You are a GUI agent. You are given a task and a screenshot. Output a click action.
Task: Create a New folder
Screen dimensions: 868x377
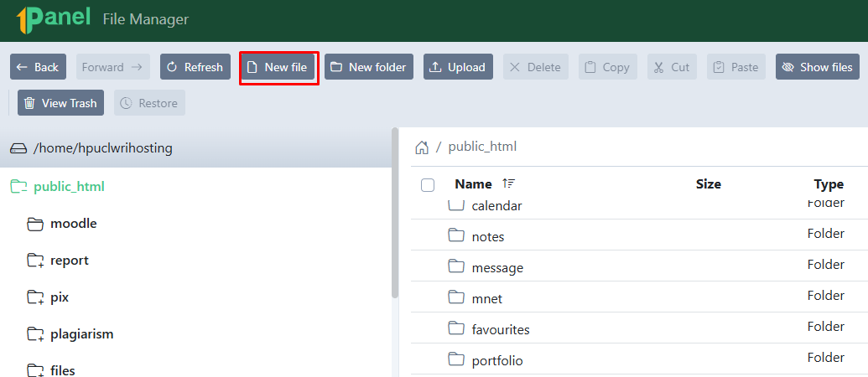pyautogui.click(x=369, y=67)
